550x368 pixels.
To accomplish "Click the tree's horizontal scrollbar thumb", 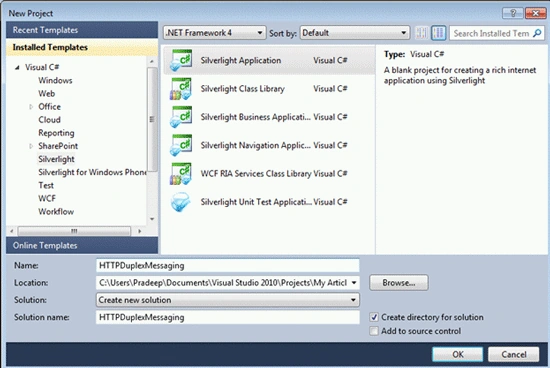I will coord(74,231).
